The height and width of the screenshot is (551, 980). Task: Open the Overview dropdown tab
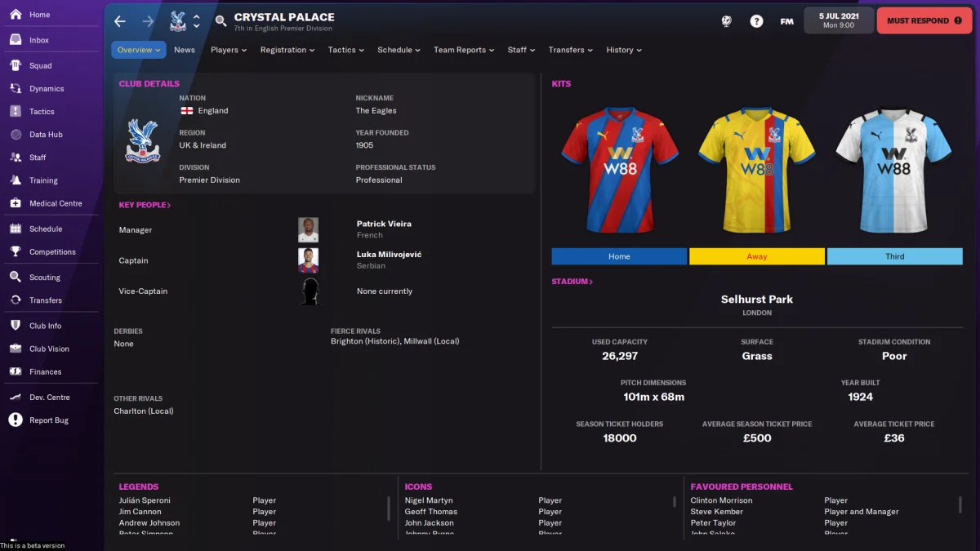pos(139,50)
